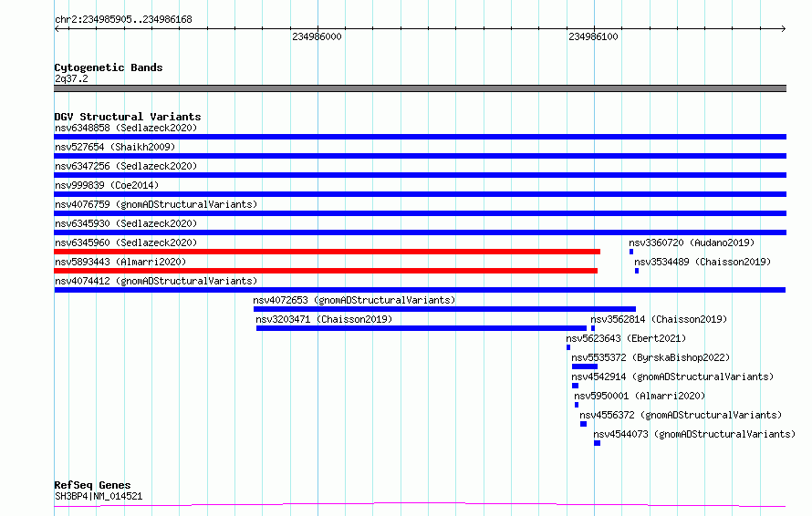Click the blue bar under nsv5535372
The height and width of the screenshot is (516, 812).
tap(585, 366)
